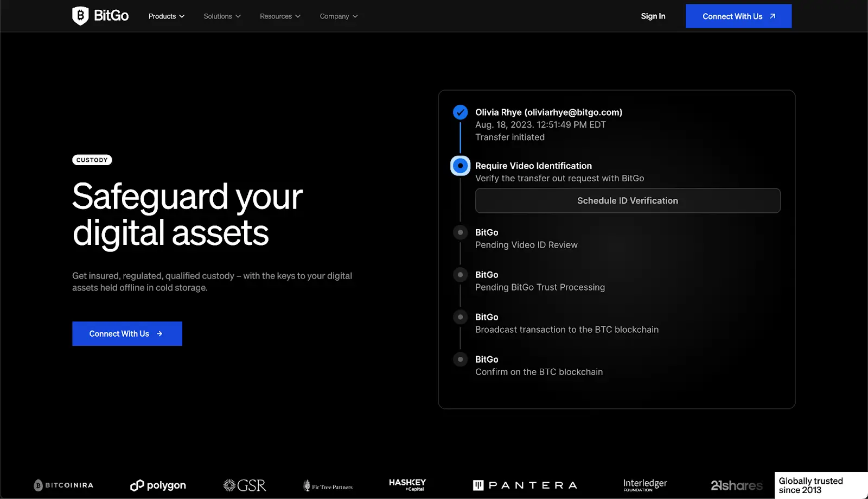Screen dimensions: 868x499
Task: Click the Bitcoin IRA logo
Action: coord(63,485)
